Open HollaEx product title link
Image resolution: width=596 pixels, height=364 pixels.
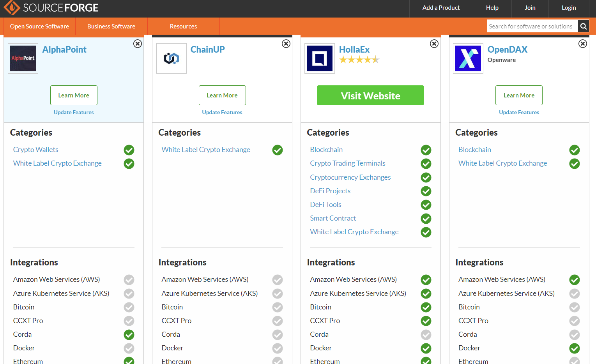(x=354, y=49)
